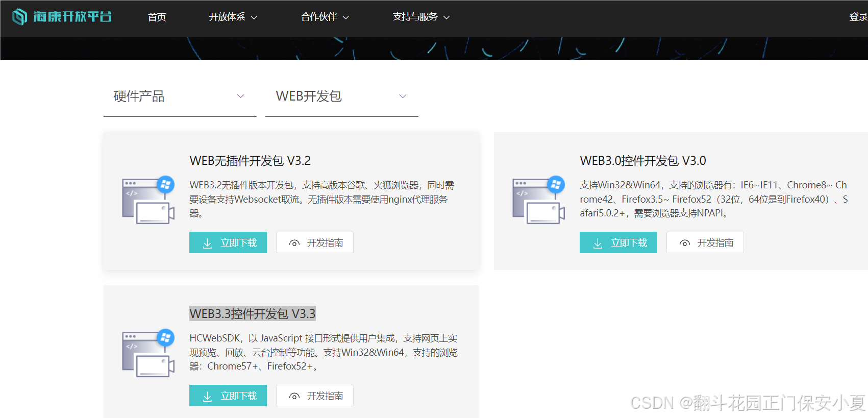Click chevron beside 开放体系
Screen dimensions: 868x418
(254, 17)
